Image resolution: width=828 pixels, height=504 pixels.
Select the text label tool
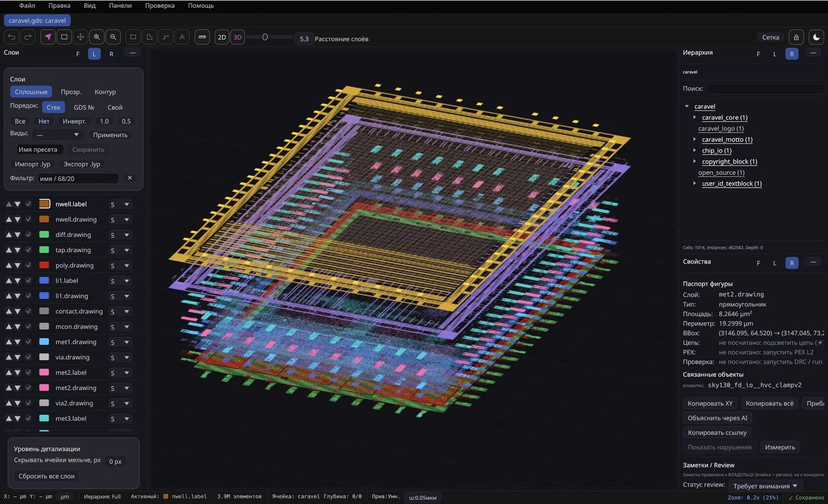pyautogui.click(x=182, y=37)
